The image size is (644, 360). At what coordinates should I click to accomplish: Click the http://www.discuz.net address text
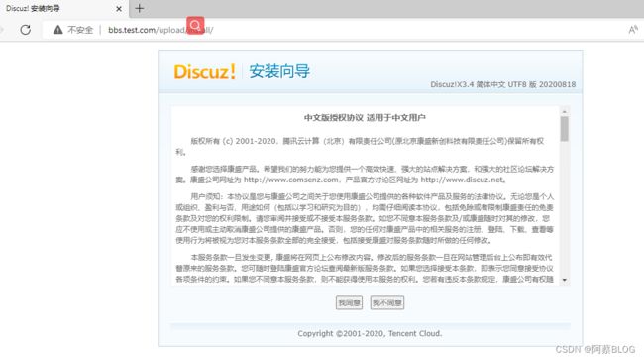tap(462, 180)
